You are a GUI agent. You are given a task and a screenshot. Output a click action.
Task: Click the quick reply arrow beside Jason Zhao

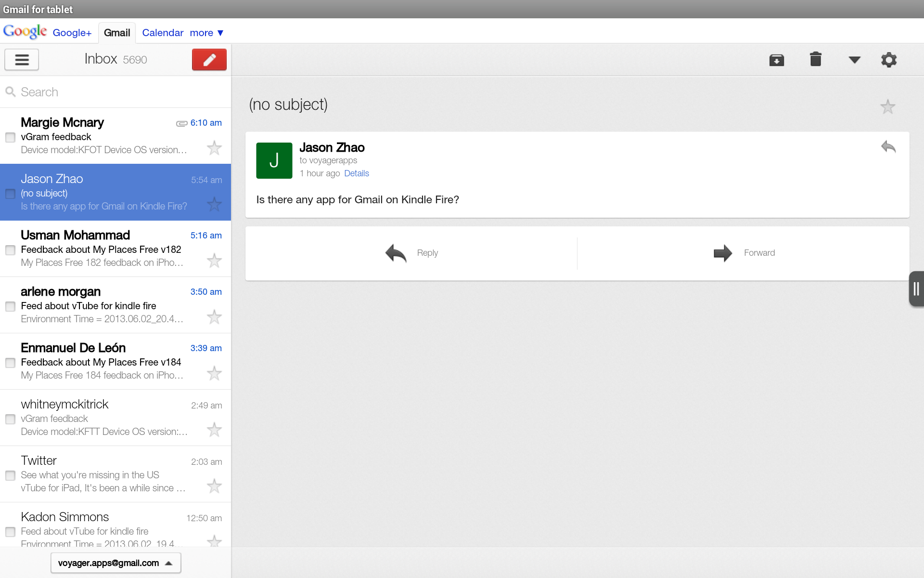point(888,146)
